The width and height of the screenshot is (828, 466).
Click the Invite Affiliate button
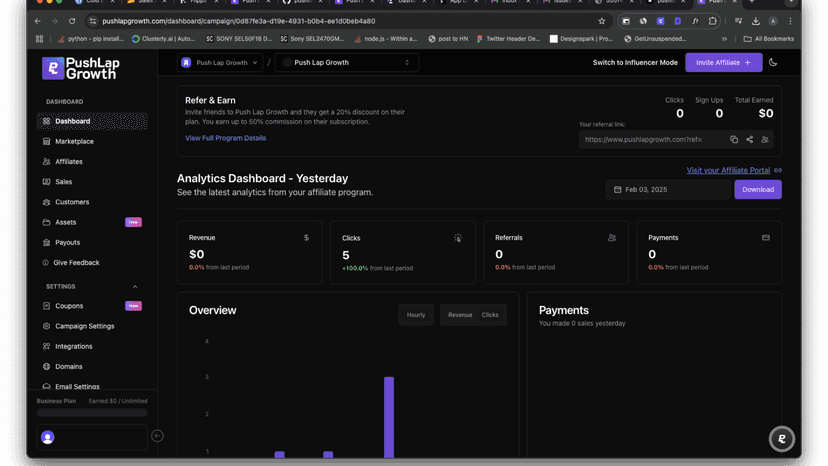coord(723,62)
